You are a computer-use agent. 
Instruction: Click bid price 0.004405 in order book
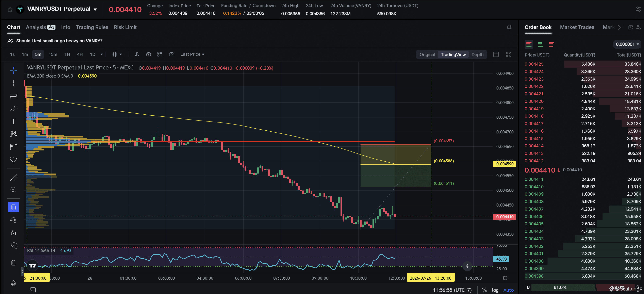pos(534,224)
